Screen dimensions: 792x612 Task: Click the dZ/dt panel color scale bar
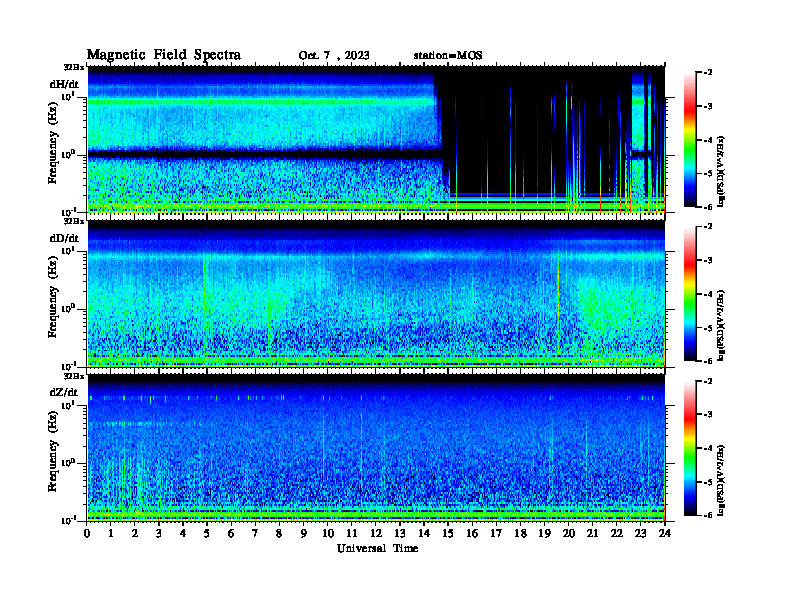[690, 448]
